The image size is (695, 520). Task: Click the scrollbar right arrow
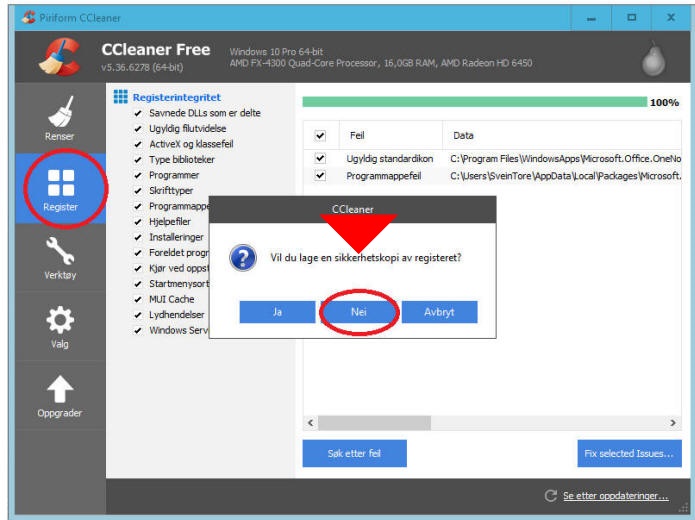click(673, 422)
